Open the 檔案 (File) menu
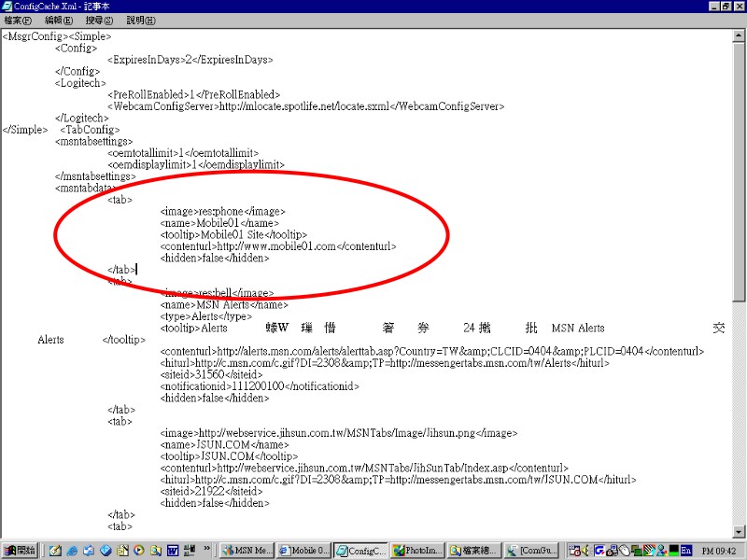 18,21
